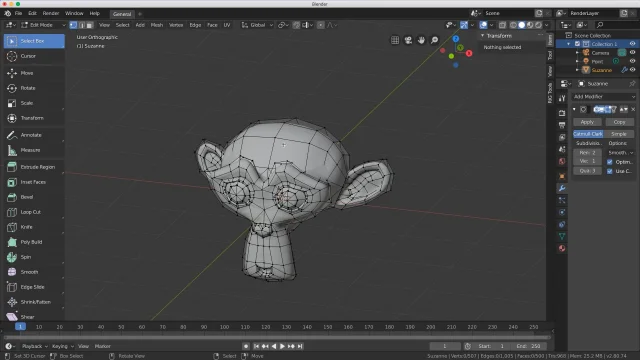Select the Extrude Region tool

34,167
